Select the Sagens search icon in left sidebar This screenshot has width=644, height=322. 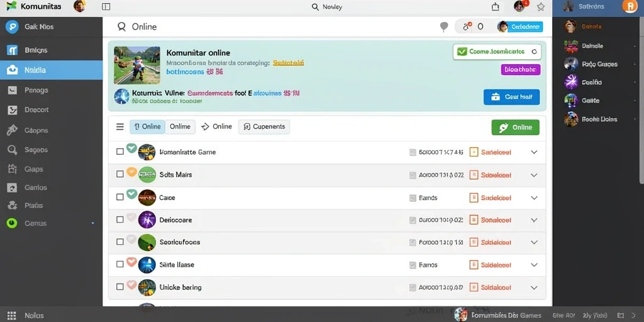tap(12, 150)
